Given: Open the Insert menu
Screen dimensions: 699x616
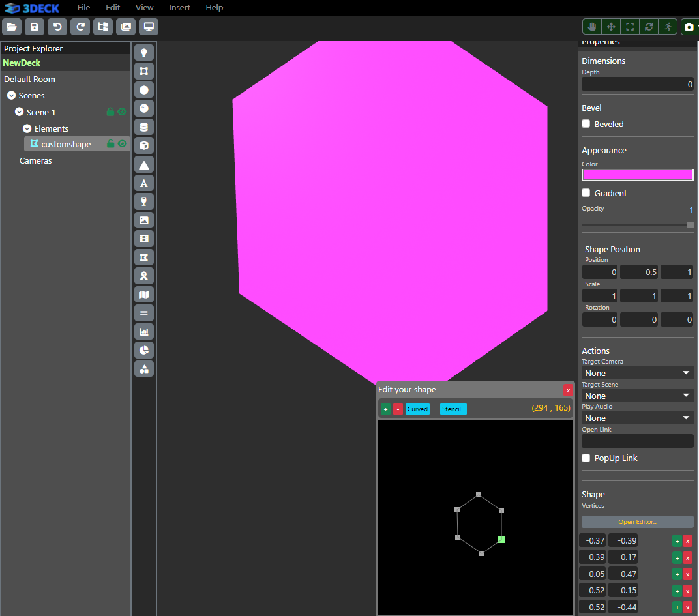Looking at the screenshot, I should click(179, 8).
